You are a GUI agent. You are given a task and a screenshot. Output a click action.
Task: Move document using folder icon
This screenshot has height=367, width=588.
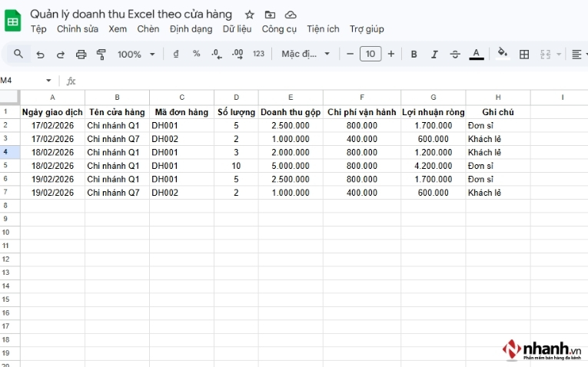(x=270, y=15)
